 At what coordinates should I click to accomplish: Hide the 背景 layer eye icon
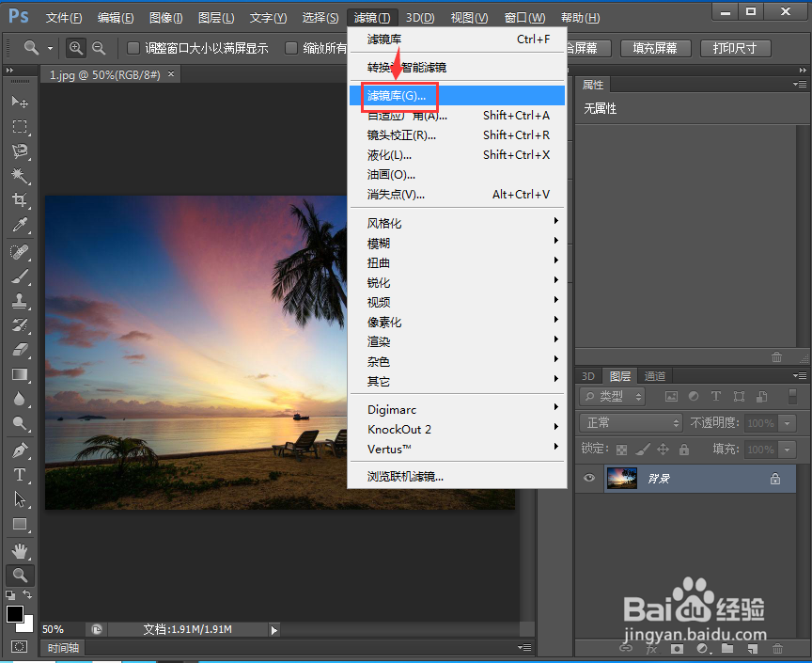[589, 478]
